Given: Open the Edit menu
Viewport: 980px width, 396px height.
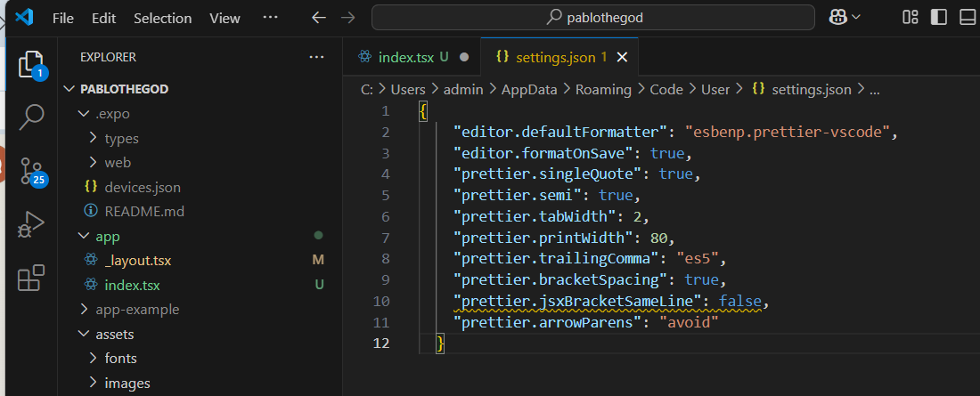Looking at the screenshot, I should [x=103, y=18].
